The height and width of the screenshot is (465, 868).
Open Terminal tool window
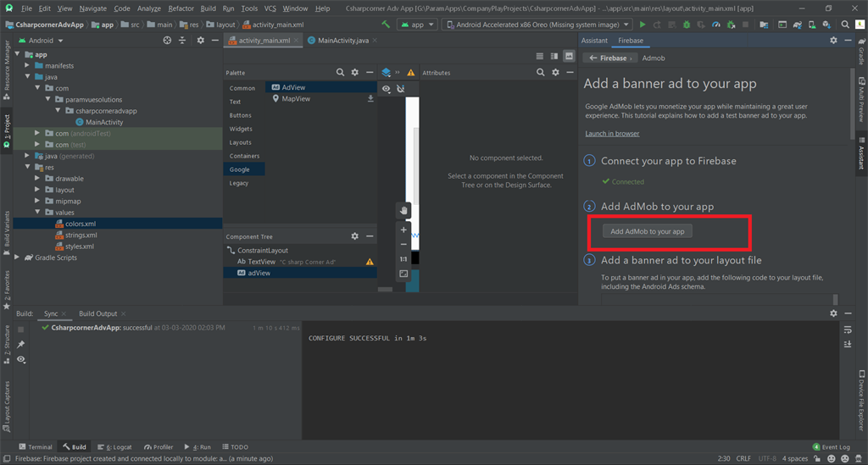click(36, 446)
